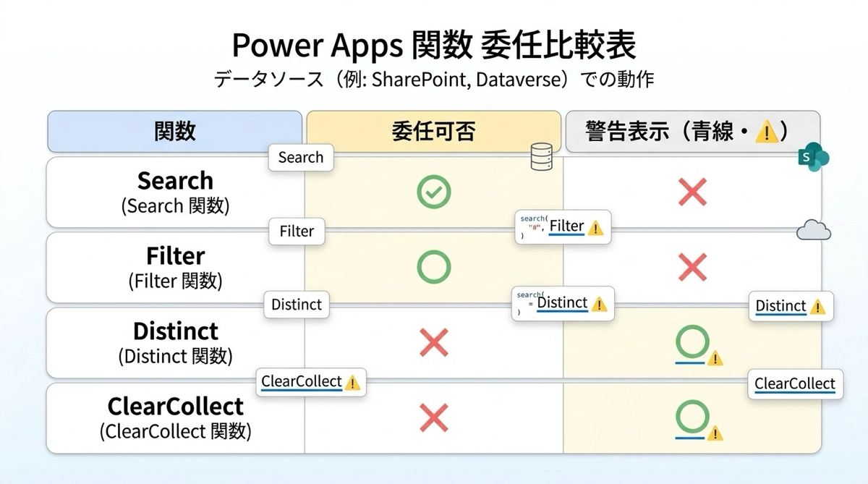868x484 pixels.
Task: Click the SharePoint logo icon
Action: 812,158
